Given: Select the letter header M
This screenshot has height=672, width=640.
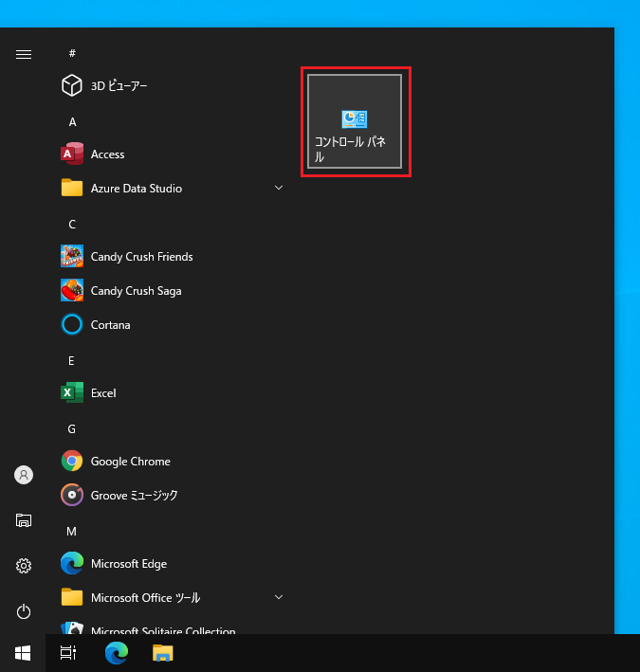Looking at the screenshot, I should pyautogui.click(x=71, y=532).
